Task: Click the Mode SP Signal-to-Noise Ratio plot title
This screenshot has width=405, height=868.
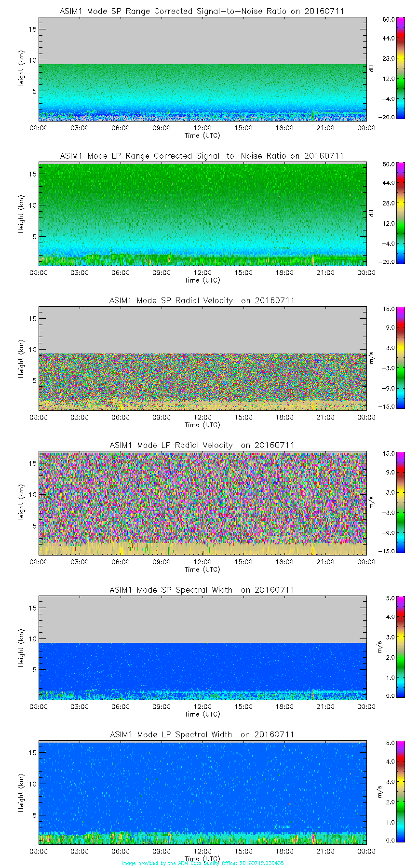Action: [202, 11]
